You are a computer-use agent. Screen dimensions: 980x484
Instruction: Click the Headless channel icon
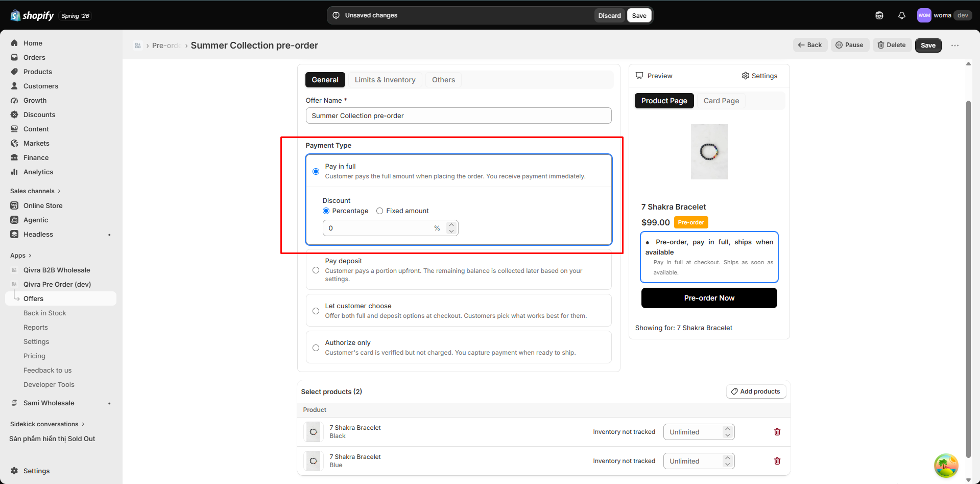click(x=14, y=234)
